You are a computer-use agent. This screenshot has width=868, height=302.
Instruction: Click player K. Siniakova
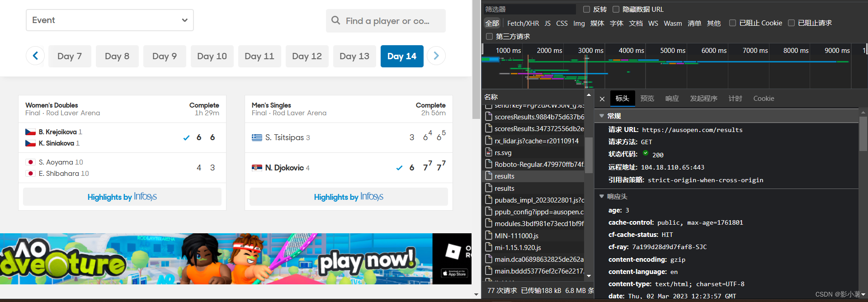click(56, 143)
